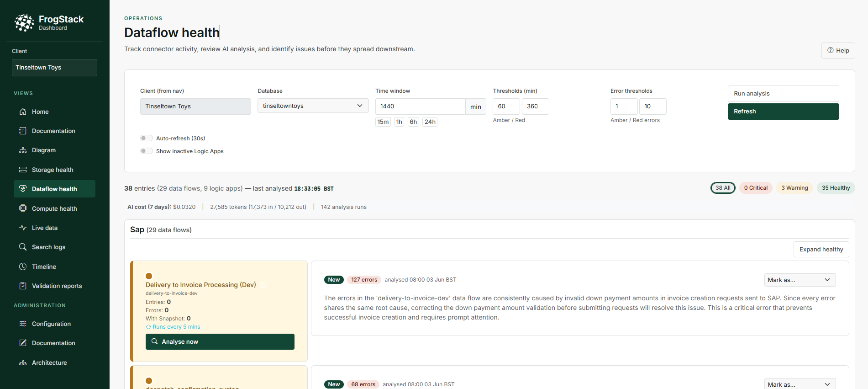Set time window to 6h
Screen dimensions: 868x389
pyautogui.click(x=413, y=122)
